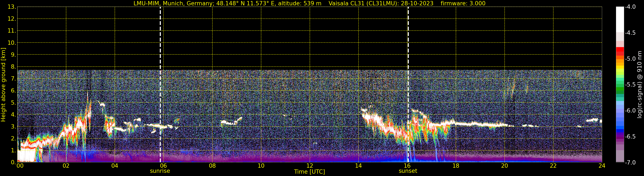Image resolution: width=644 pixels, height=176 pixels.
Task: Click the sunrise label below the time axis
Action: pos(160,171)
